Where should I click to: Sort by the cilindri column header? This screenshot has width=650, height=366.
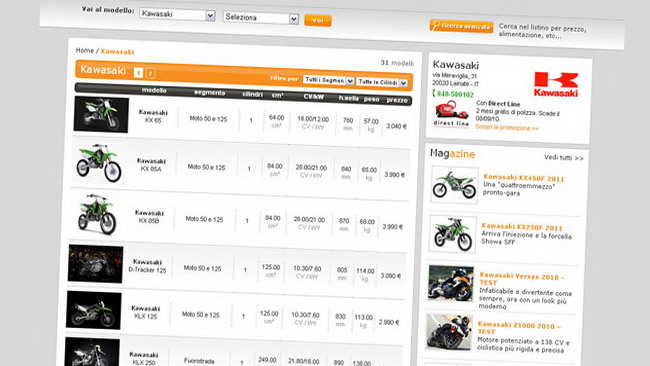click(252, 95)
